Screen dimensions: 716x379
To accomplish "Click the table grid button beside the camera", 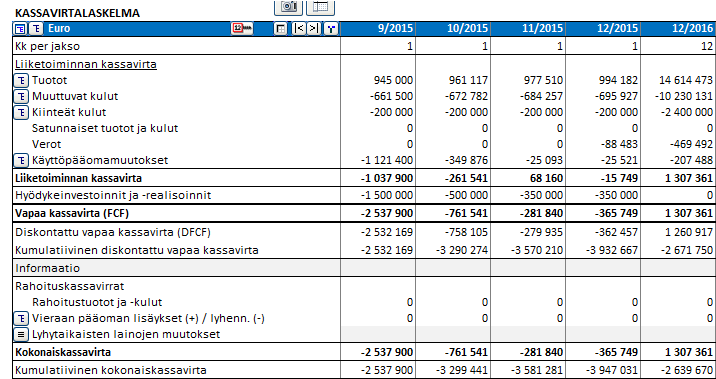I will (321, 6).
